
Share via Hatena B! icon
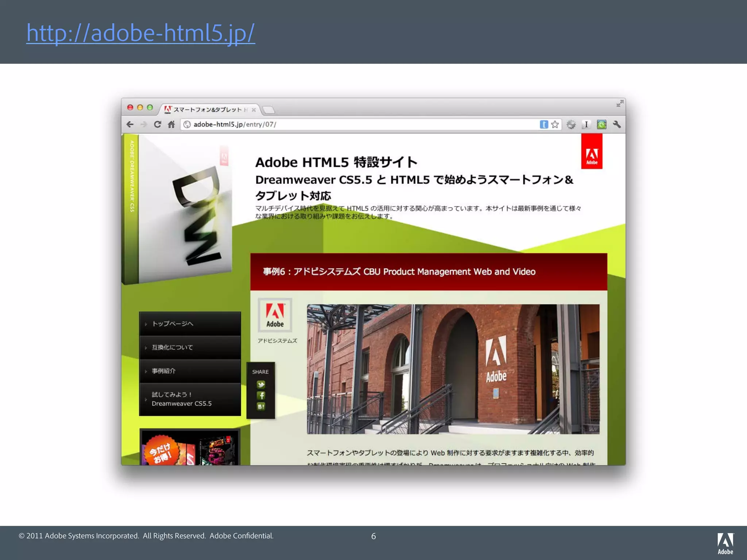261,407
